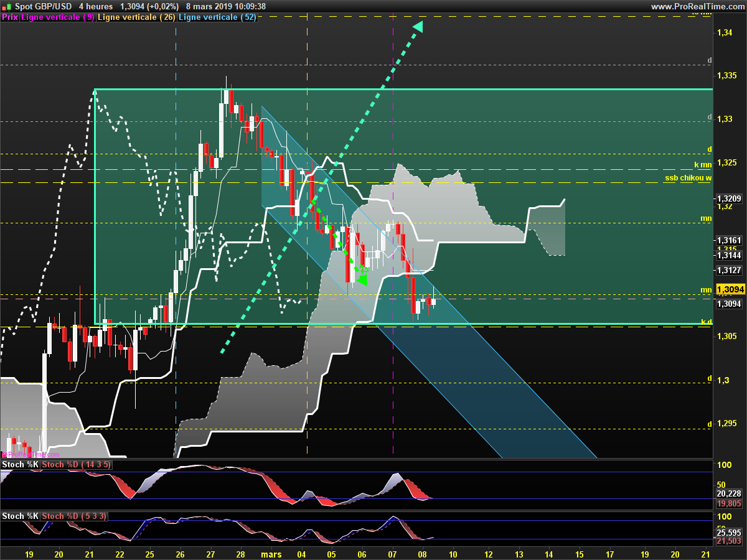Click the 19,805 stochastic value
This screenshot has height=560, width=747.
(729, 504)
